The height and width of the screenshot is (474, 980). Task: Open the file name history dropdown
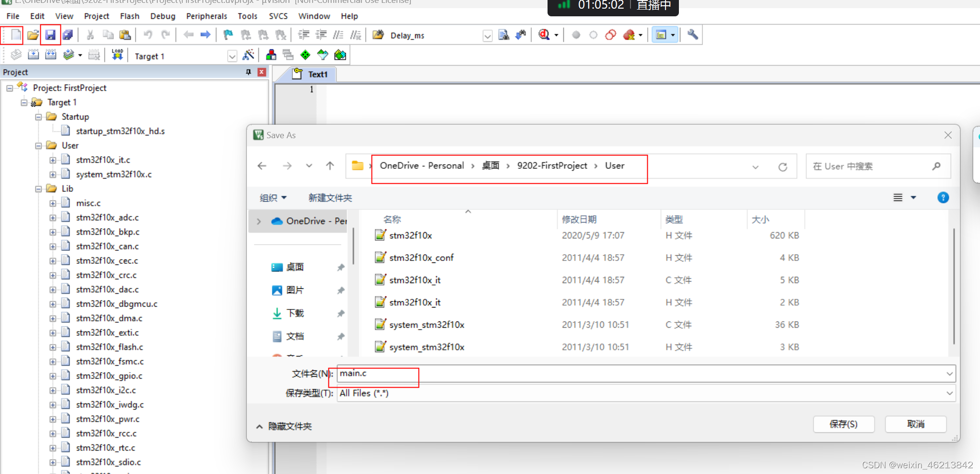[949, 374]
